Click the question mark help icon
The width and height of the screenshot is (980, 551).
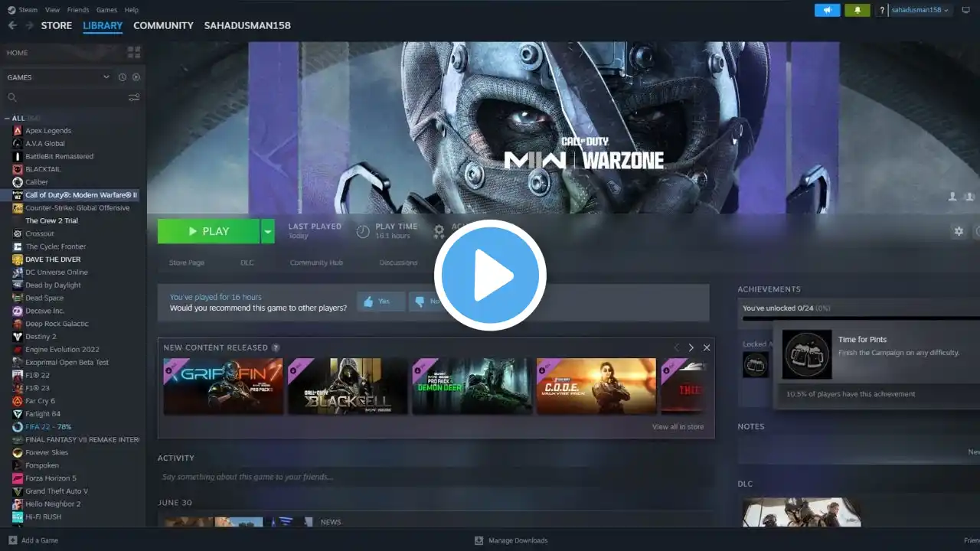click(882, 10)
